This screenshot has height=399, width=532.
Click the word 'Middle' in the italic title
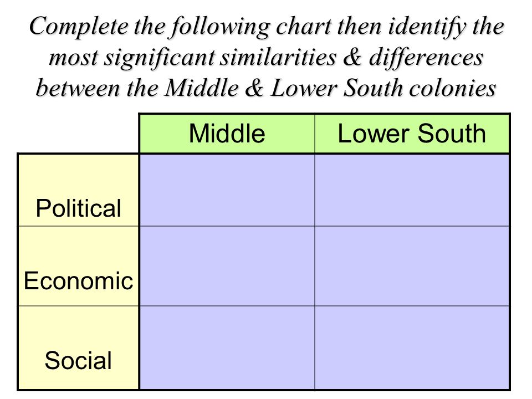[x=202, y=88]
